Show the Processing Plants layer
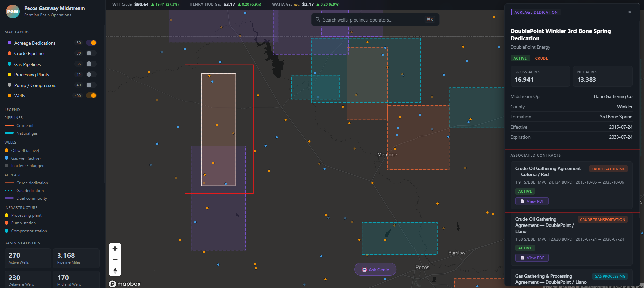Viewport: 644px width, 288px height. point(91,75)
